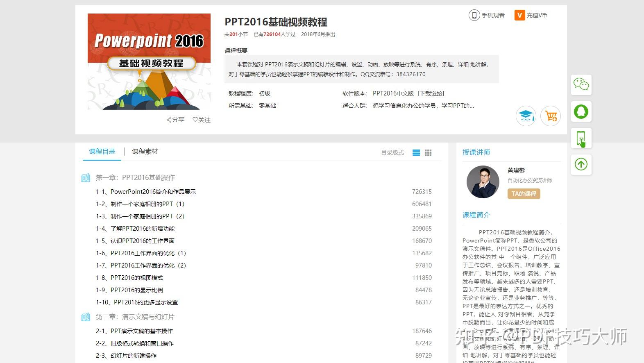
Task: Open lesson 1-1 PowerPoint2016简介和作品展示
Action: coord(146,192)
